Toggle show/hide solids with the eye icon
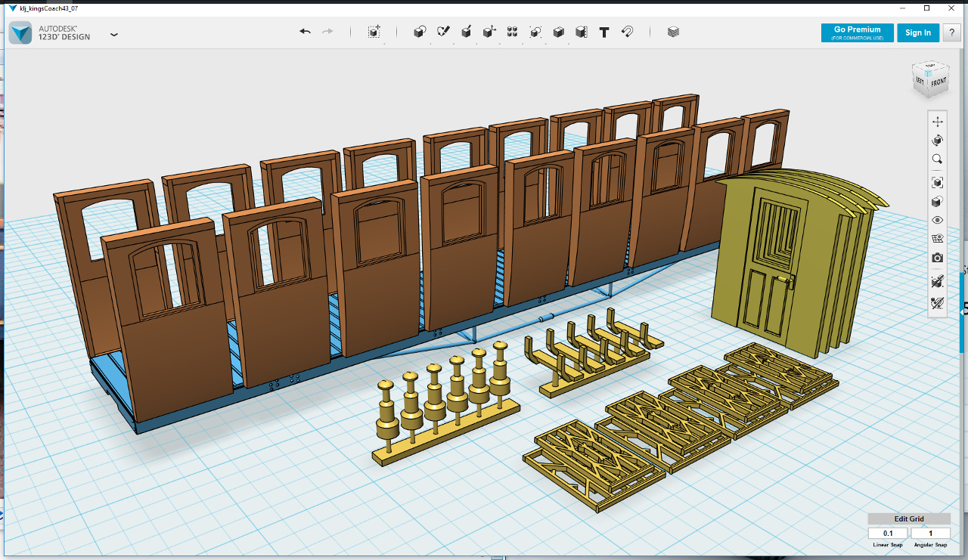Screen dimensions: 968x560 coord(938,220)
